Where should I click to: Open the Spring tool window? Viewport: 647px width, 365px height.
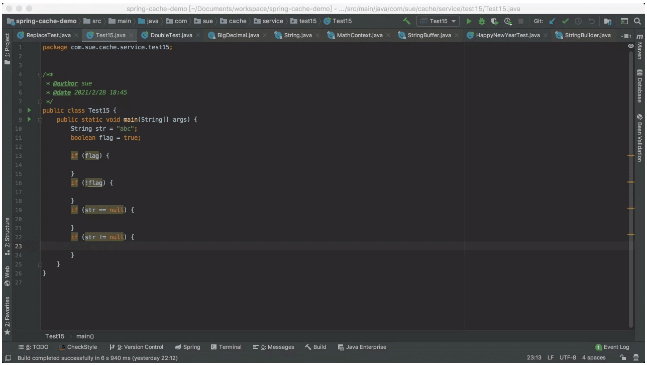pyautogui.click(x=187, y=347)
